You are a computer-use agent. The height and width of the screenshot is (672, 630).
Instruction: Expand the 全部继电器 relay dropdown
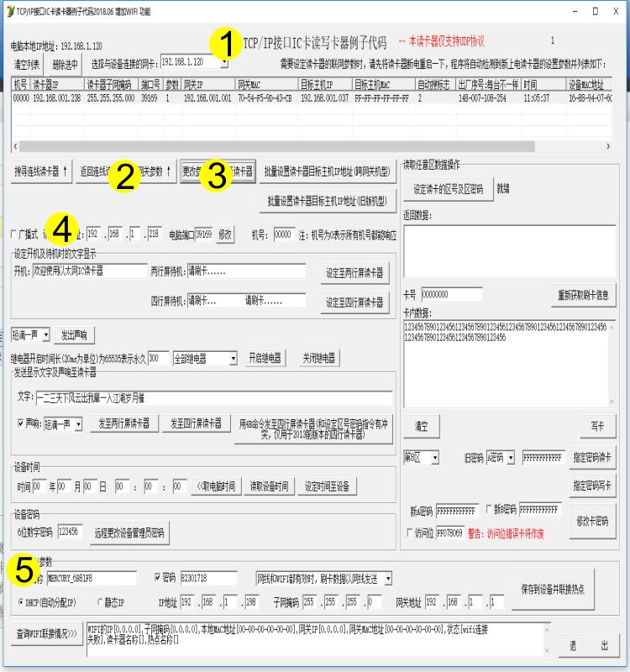tap(233, 359)
